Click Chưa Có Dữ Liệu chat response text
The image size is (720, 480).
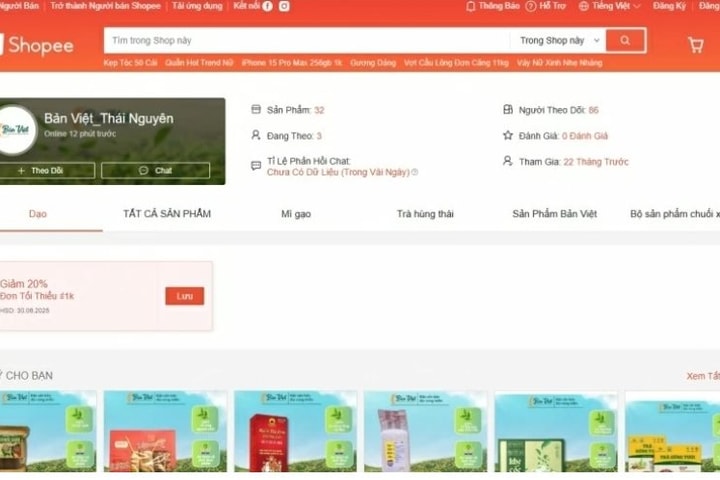(x=338, y=172)
